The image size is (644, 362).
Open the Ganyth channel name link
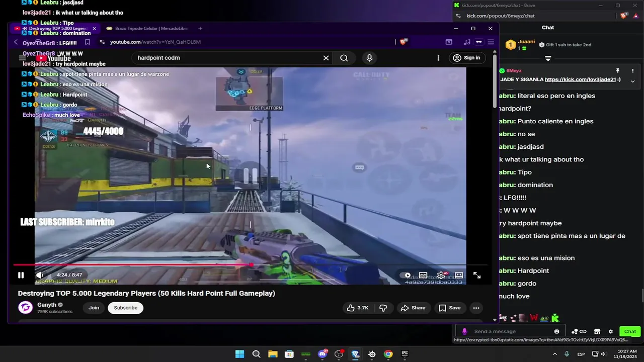click(x=47, y=305)
